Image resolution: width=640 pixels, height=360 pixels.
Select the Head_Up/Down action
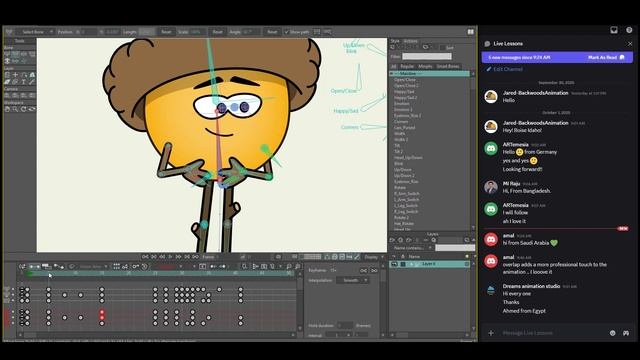click(408, 157)
